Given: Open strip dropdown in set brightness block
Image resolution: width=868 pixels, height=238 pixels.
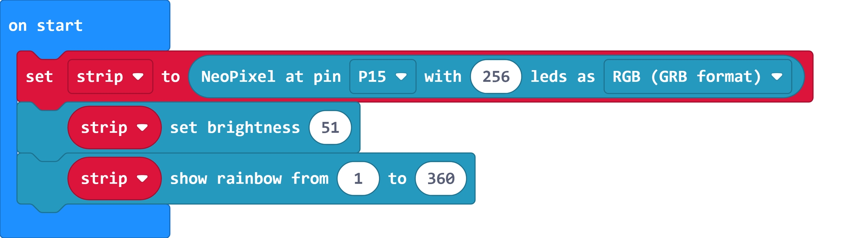Looking at the screenshot, I should coord(115,127).
